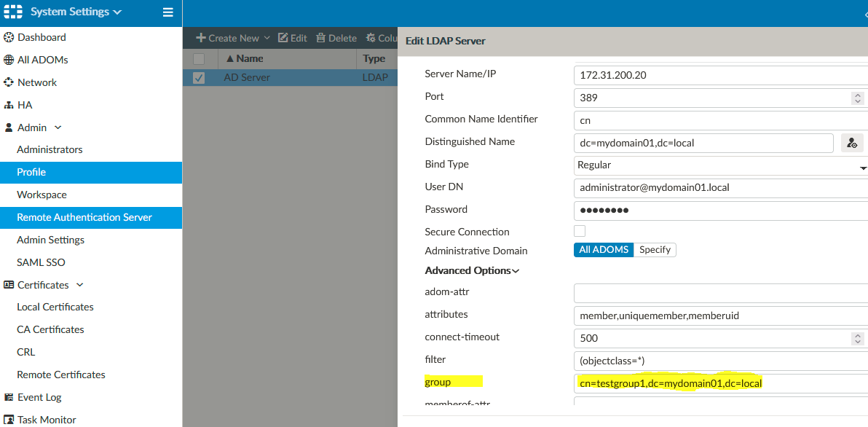This screenshot has width=868, height=427.
Task: Open the Bind Type dropdown
Action: [719, 165]
